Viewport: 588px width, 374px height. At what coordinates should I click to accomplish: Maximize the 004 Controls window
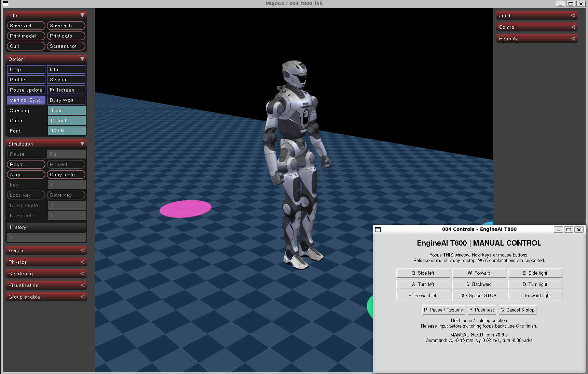[569, 230]
